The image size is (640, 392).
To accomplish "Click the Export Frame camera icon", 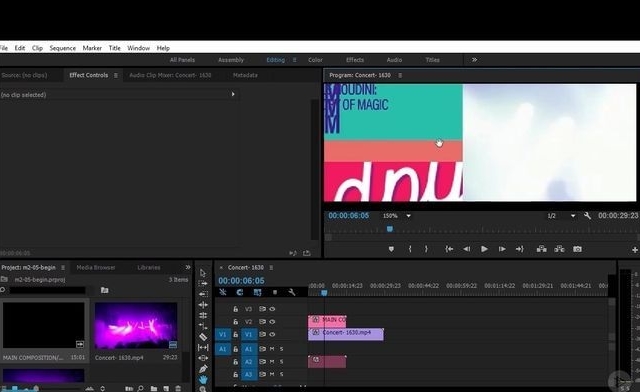I will pyautogui.click(x=577, y=249).
